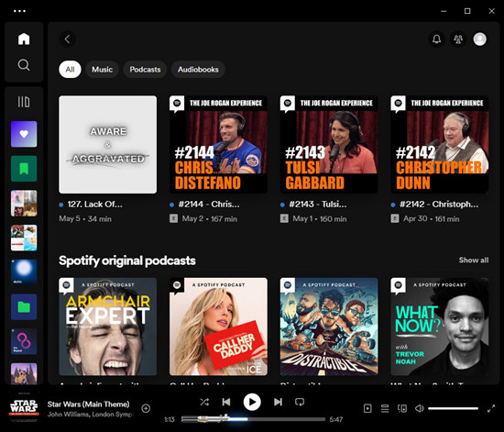This screenshot has height=432, width=504.
Task: Select the All filter chip
Action: pos(70,70)
